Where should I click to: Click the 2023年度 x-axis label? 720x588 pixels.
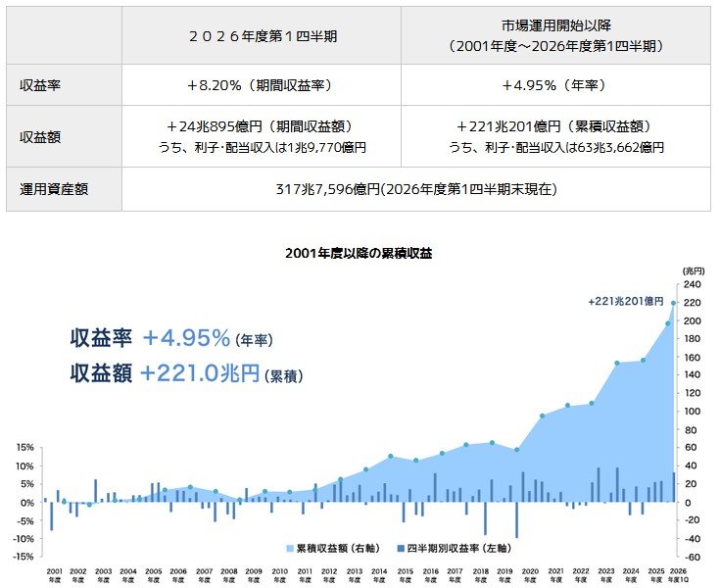[606, 575]
